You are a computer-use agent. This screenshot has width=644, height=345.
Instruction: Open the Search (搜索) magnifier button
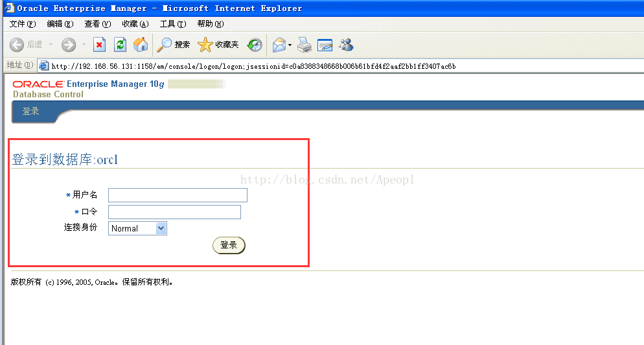pos(174,45)
